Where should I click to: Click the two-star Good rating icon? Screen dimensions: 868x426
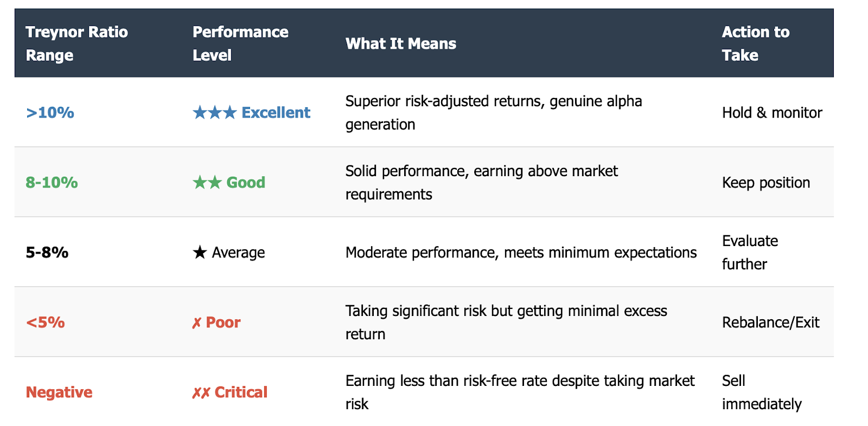[x=207, y=182]
